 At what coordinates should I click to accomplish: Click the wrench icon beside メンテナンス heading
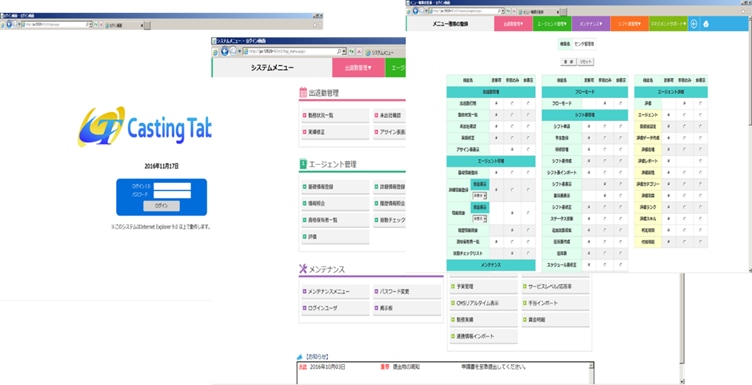pos(303,269)
